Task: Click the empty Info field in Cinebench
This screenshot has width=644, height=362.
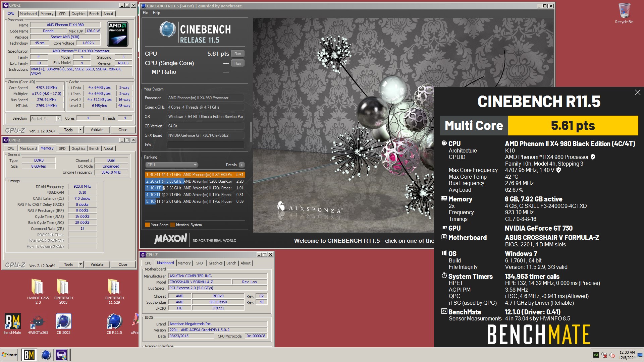Action: 206,145
